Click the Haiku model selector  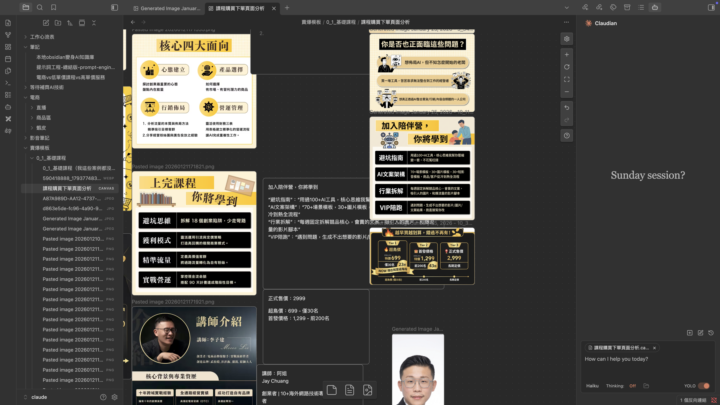(x=592, y=385)
